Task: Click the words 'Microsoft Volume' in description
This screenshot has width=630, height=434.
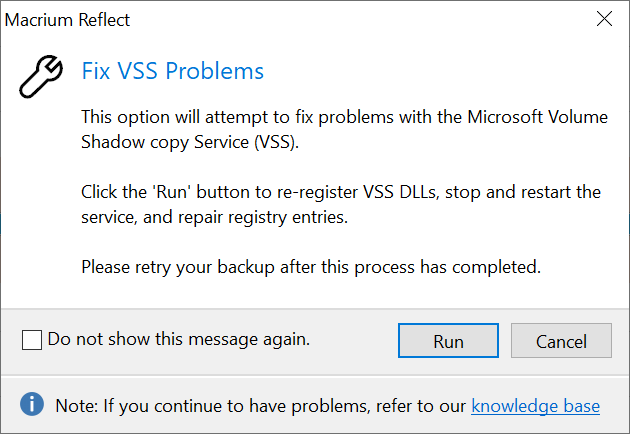Action: click(x=538, y=117)
